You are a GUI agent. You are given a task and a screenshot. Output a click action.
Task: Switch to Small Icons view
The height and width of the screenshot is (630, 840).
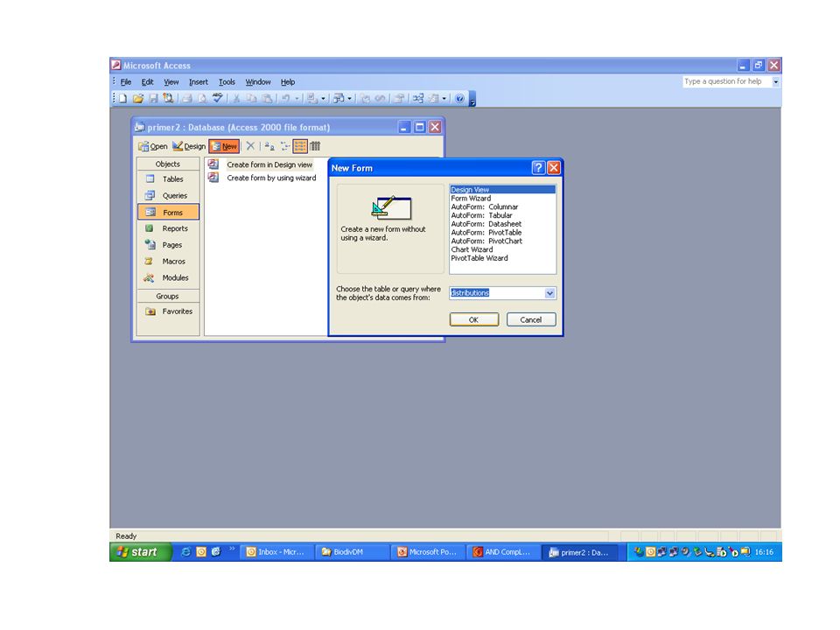tap(285, 146)
